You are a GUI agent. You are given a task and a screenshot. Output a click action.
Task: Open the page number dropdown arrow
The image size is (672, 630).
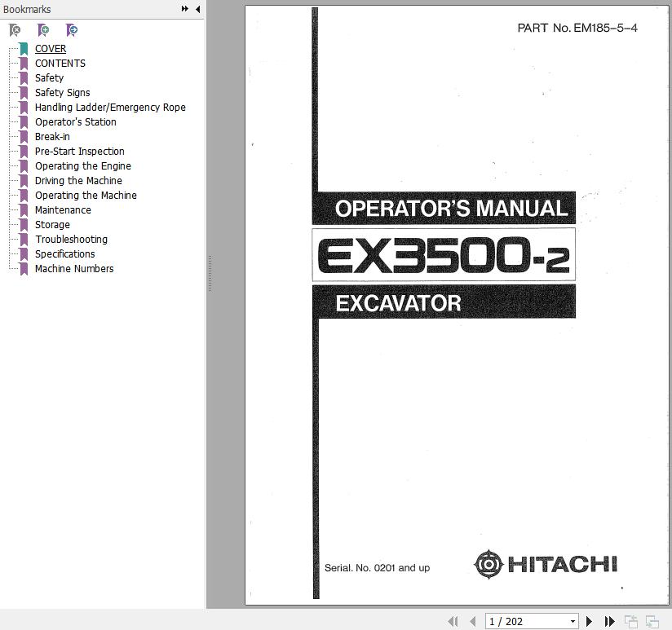tap(573, 621)
